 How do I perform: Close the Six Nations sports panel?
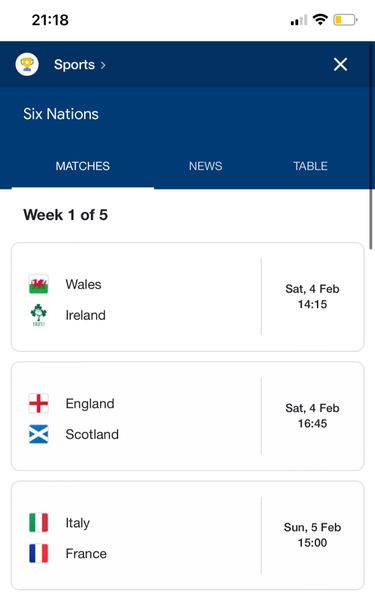tap(340, 64)
